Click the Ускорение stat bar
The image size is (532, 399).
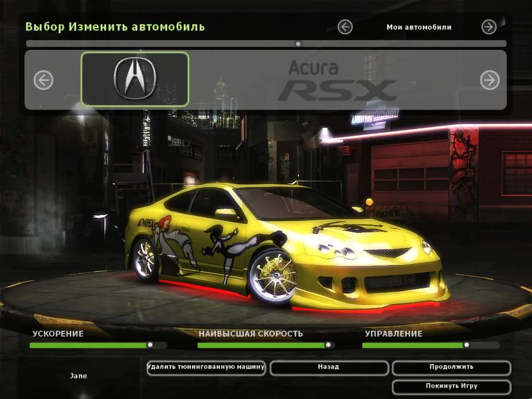point(98,345)
